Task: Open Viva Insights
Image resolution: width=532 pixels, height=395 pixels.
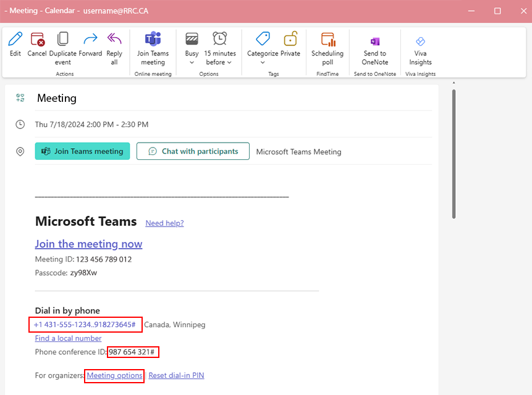Action: tap(420, 41)
